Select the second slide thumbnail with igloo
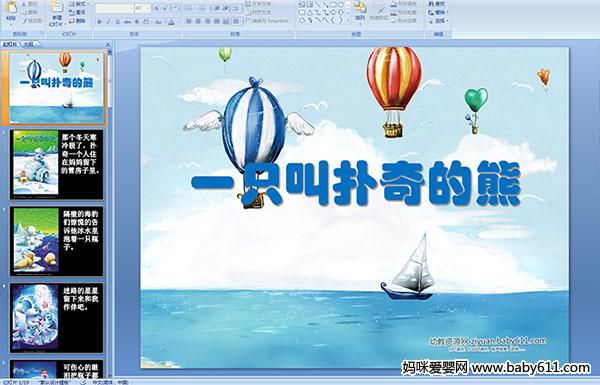Screen dimensions: 600x385 pos(57,165)
